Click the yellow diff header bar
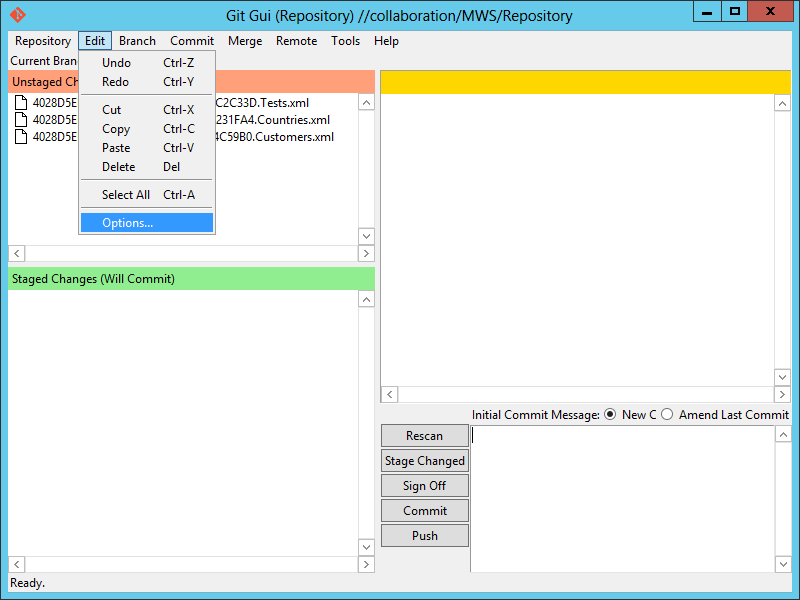Screen dimensions: 800x600 tap(585, 82)
